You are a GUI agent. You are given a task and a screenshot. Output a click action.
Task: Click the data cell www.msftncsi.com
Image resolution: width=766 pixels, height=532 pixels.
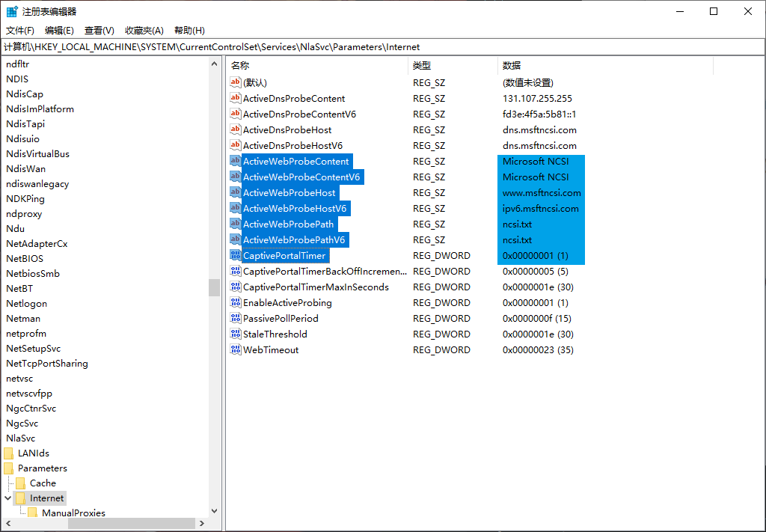coord(542,193)
